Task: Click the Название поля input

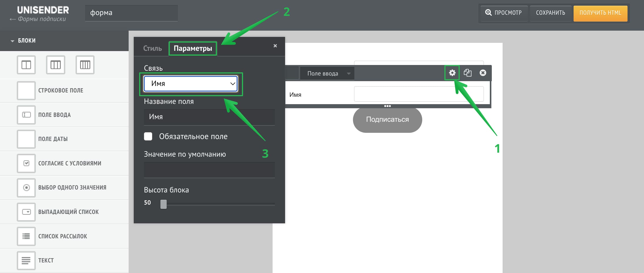Action: pyautogui.click(x=209, y=117)
